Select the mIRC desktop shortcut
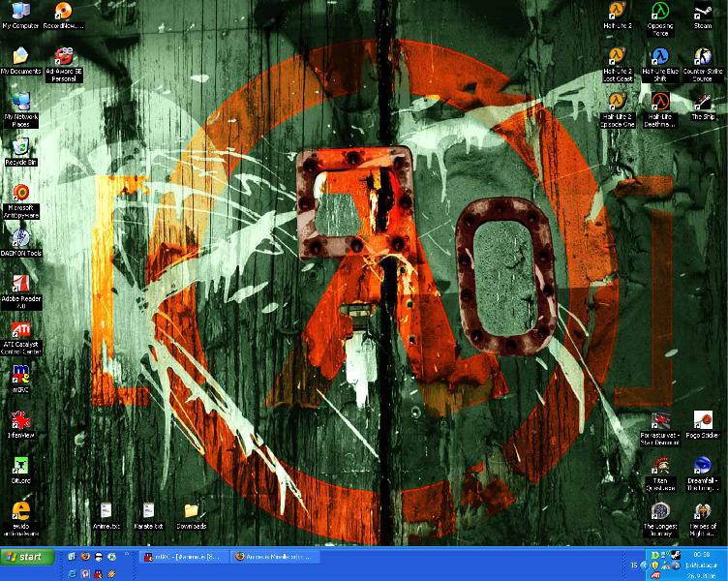Viewport: 728px width, 581px height. pos(20,380)
